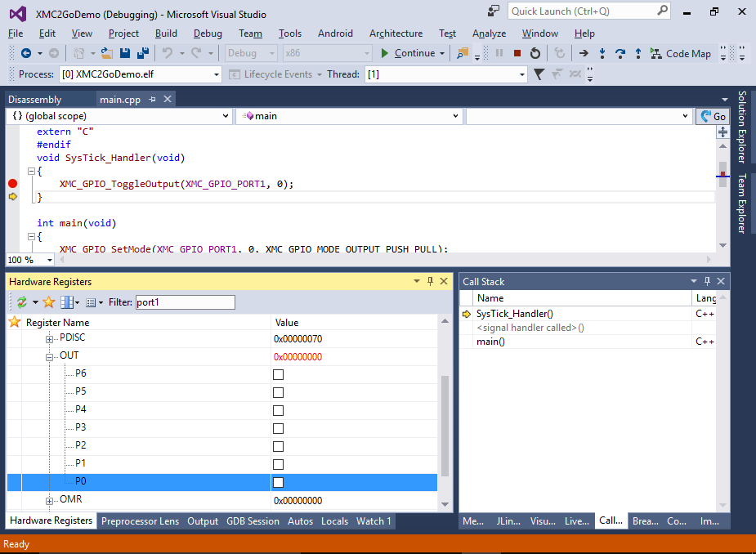Toggle the P5 bit checkbox
The image size is (756, 554).
click(x=278, y=392)
